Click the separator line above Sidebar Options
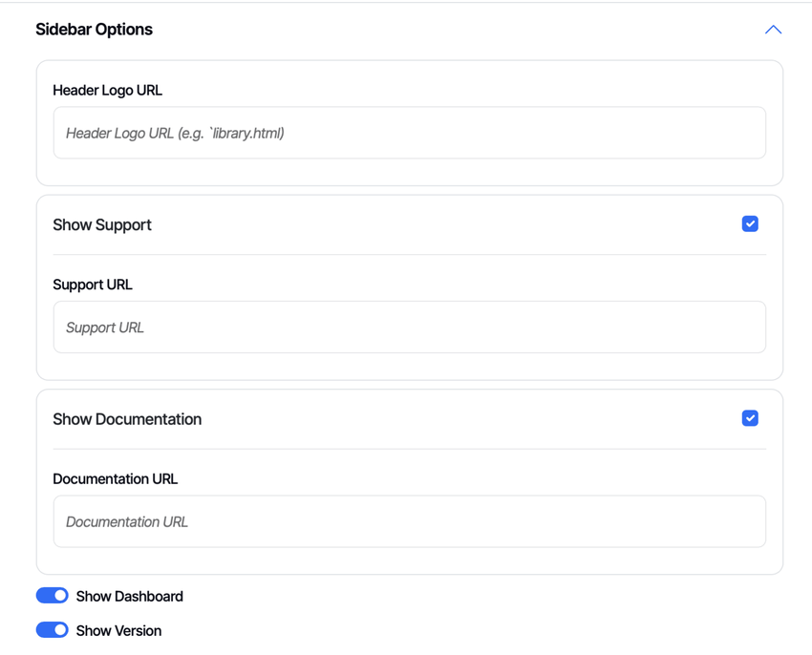This screenshot has height=655, width=812. (406, 2)
